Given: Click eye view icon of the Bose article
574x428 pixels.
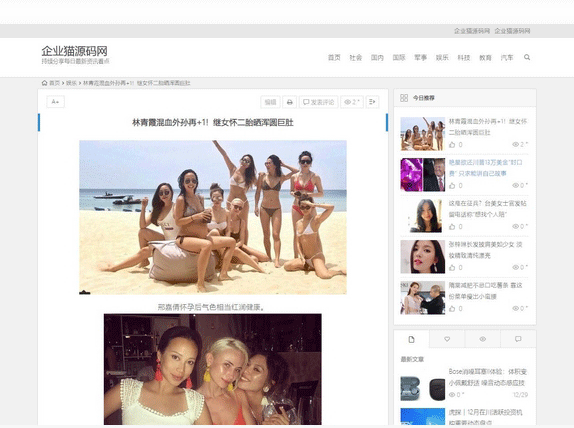Looking at the screenshot, I should [452, 395].
